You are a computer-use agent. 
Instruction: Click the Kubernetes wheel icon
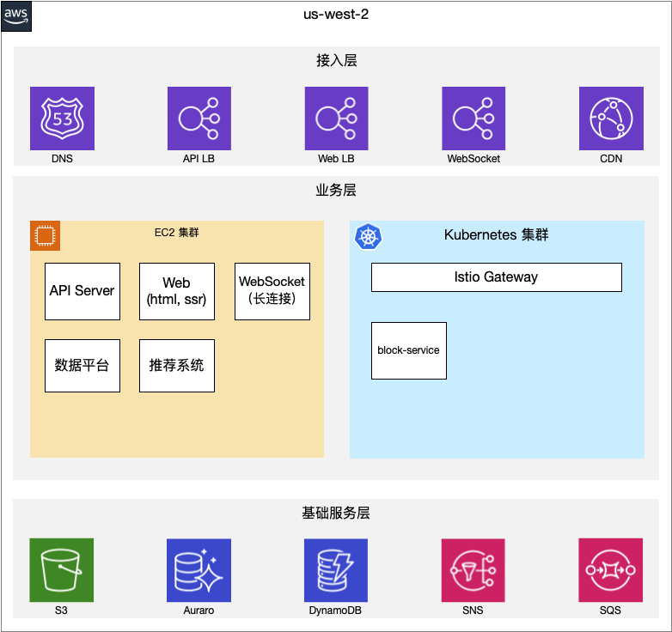[368, 236]
